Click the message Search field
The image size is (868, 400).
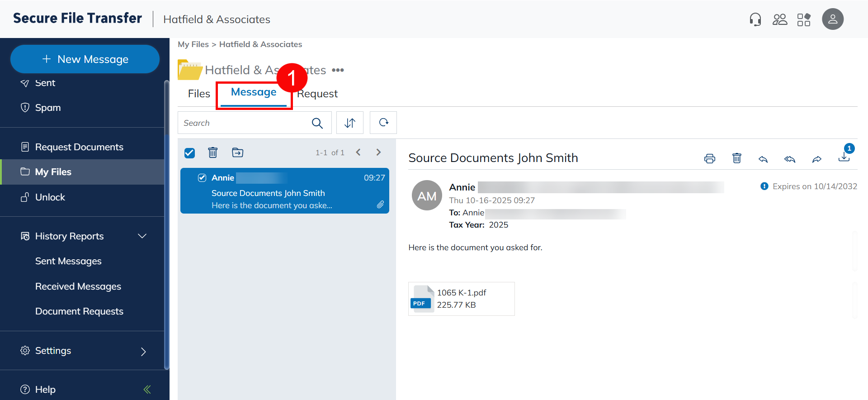point(244,123)
